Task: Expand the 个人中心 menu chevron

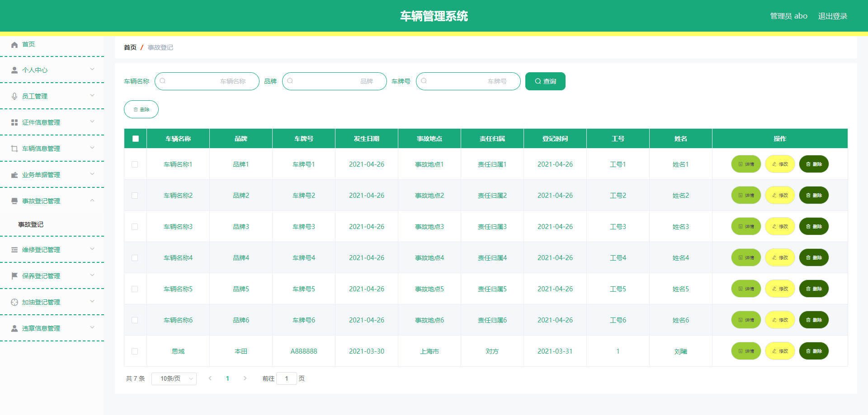Action: (x=92, y=70)
